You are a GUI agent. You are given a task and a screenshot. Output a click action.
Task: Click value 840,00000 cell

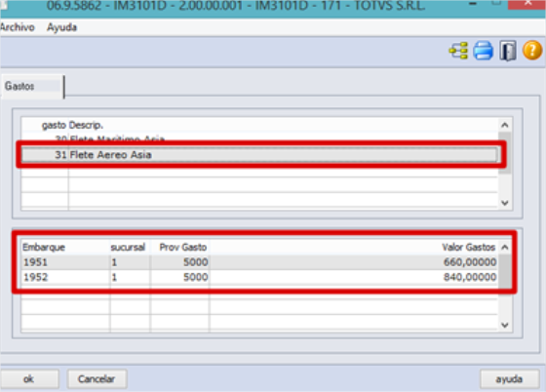pyautogui.click(x=353, y=278)
